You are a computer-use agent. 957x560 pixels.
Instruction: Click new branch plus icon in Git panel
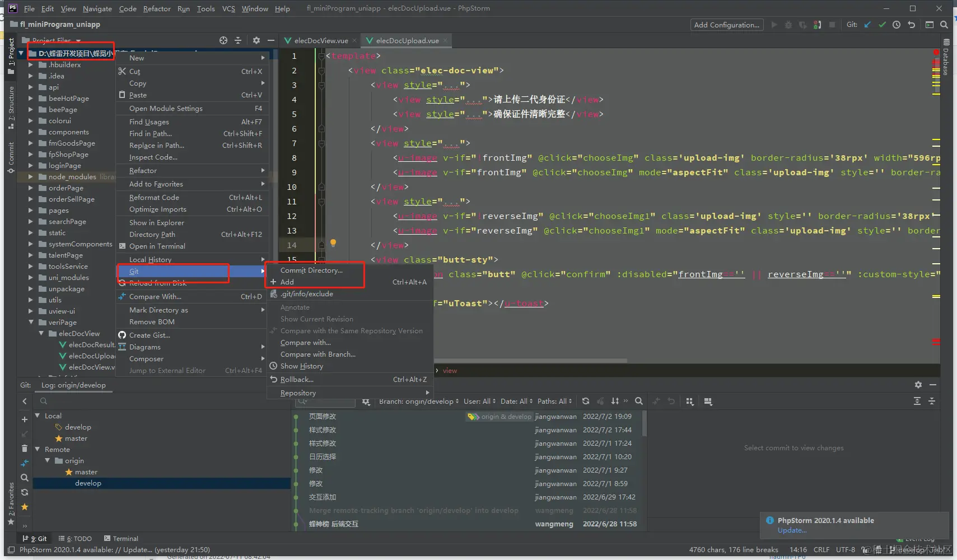pos(25,419)
